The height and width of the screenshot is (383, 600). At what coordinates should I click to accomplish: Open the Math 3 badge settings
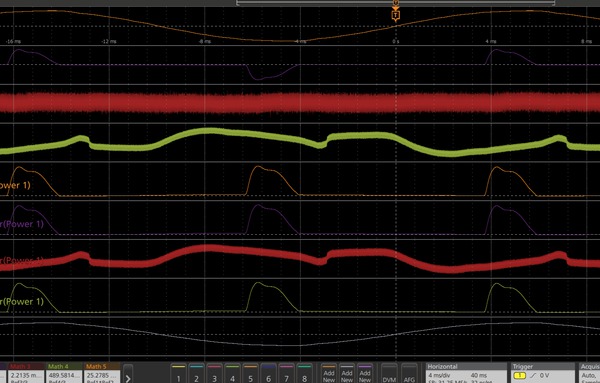[x=26, y=373]
